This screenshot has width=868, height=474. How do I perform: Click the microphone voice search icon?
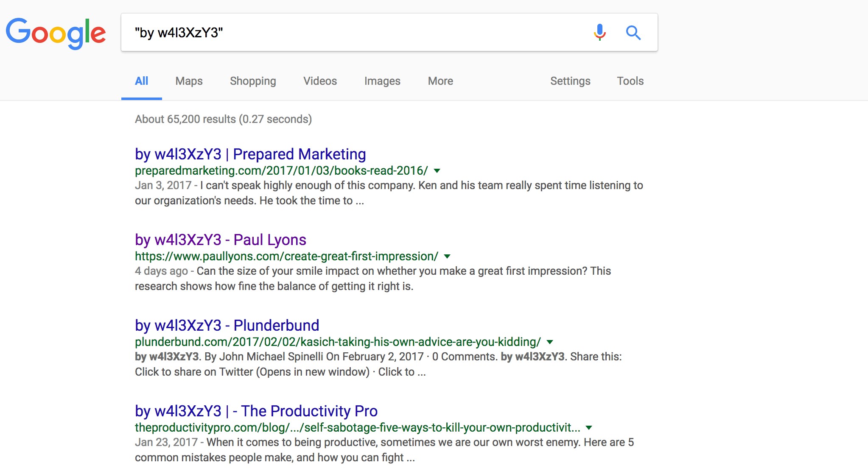[599, 32]
